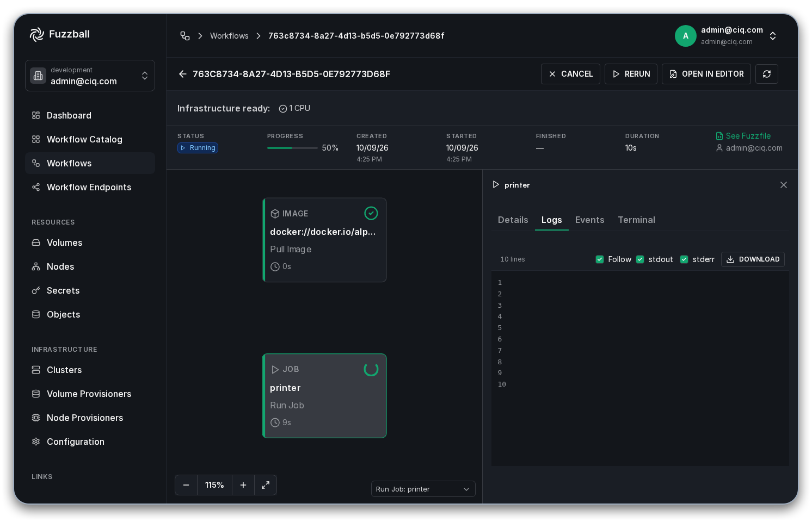This screenshot has height=522, width=812.
Task: Go back using the left arrow
Action: [x=183, y=74]
